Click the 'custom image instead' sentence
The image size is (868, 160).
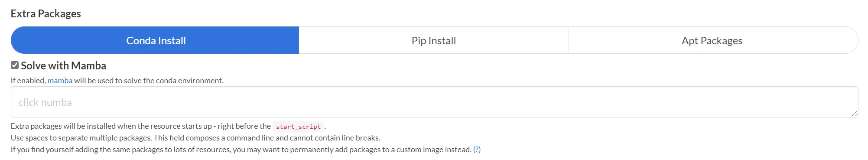click(x=241, y=150)
